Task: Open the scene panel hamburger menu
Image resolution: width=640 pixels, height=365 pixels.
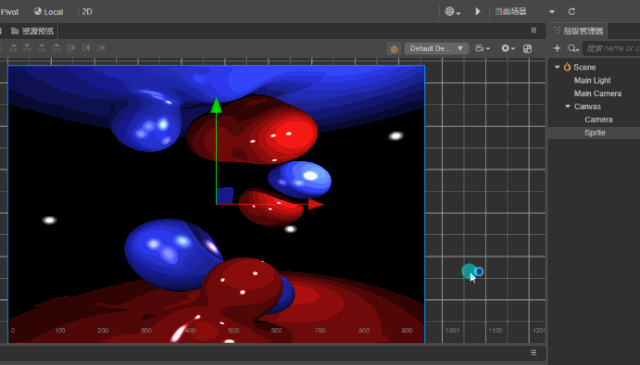Action: [533, 30]
